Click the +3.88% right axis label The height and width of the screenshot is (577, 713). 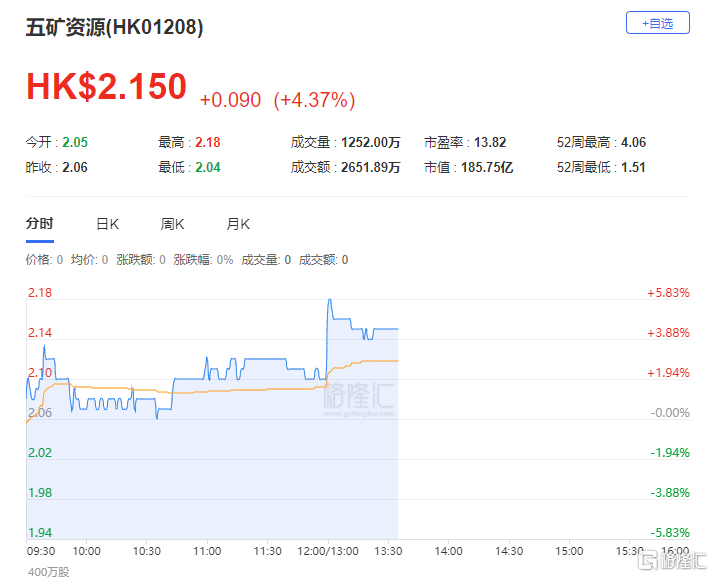click(x=668, y=333)
